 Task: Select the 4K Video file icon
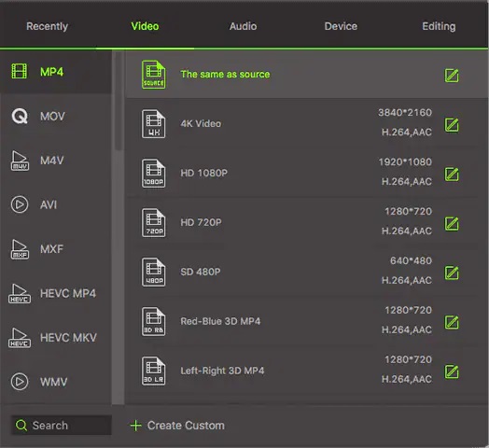153,124
